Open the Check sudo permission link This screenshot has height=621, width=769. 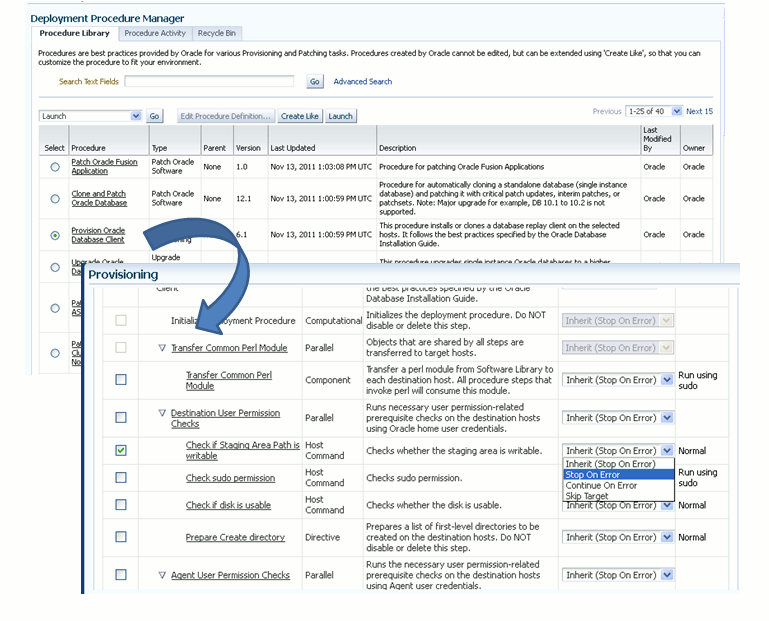[x=230, y=478]
